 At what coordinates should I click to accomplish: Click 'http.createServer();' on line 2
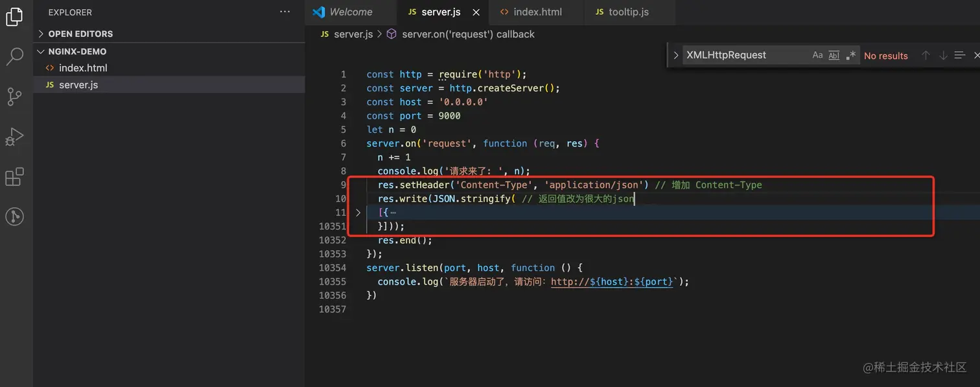(x=504, y=88)
